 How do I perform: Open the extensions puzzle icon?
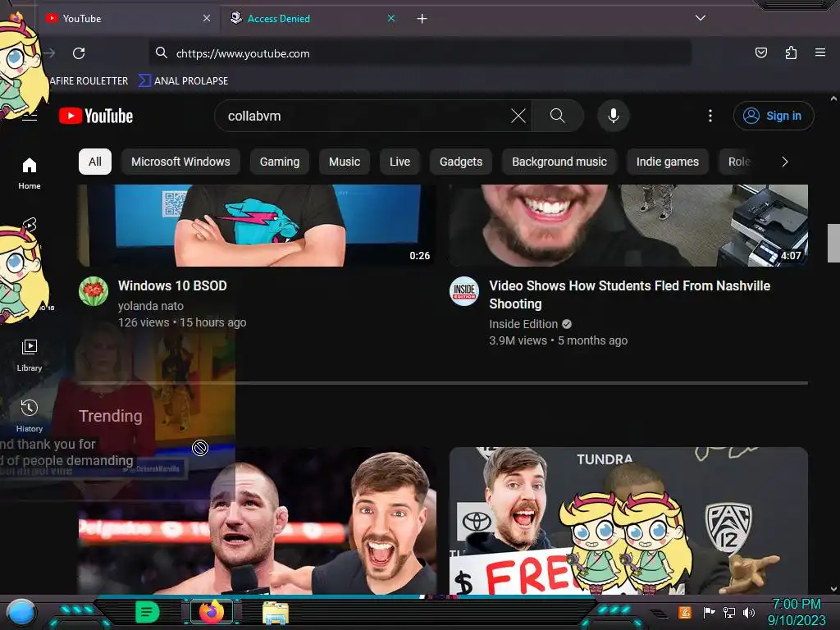coord(791,52)
